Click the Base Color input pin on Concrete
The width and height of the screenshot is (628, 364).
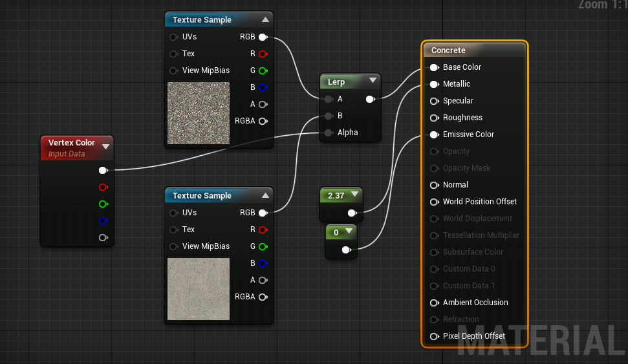pyautogui.click(x=435, y=67)
